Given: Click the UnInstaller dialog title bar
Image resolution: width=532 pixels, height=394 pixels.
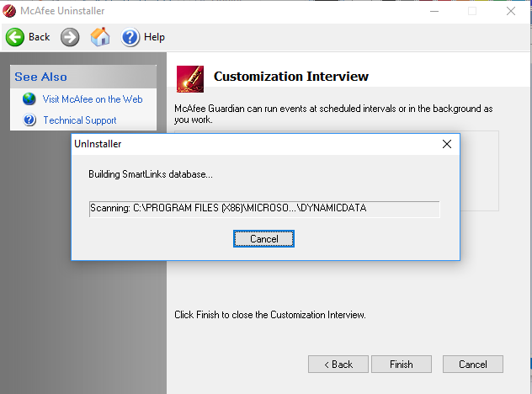Looking at the screenshot, I should 253,144.
